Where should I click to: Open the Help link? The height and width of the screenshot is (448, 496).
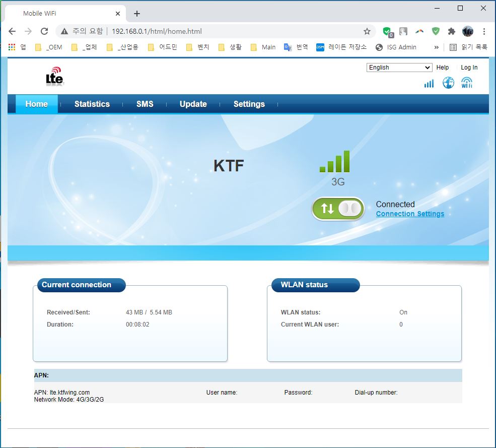442,68
